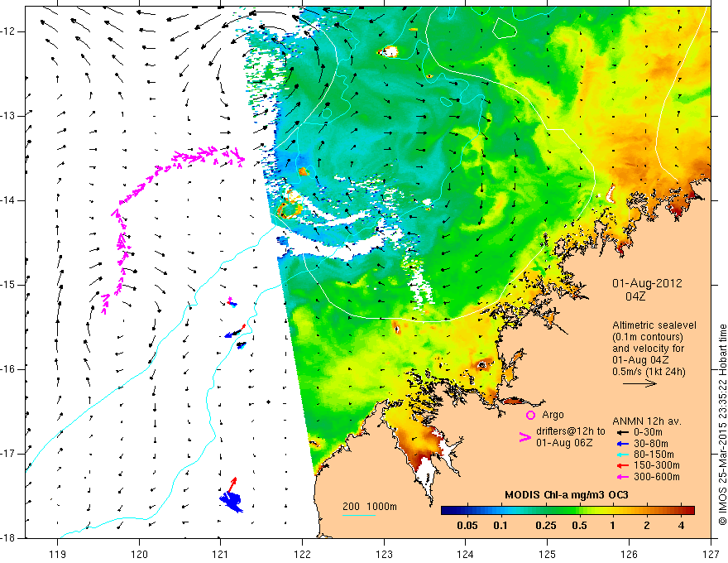The height and width of the screenshot is (563, 728).
Task: Click the longitude axis label 125
Action: click(548, 554)
